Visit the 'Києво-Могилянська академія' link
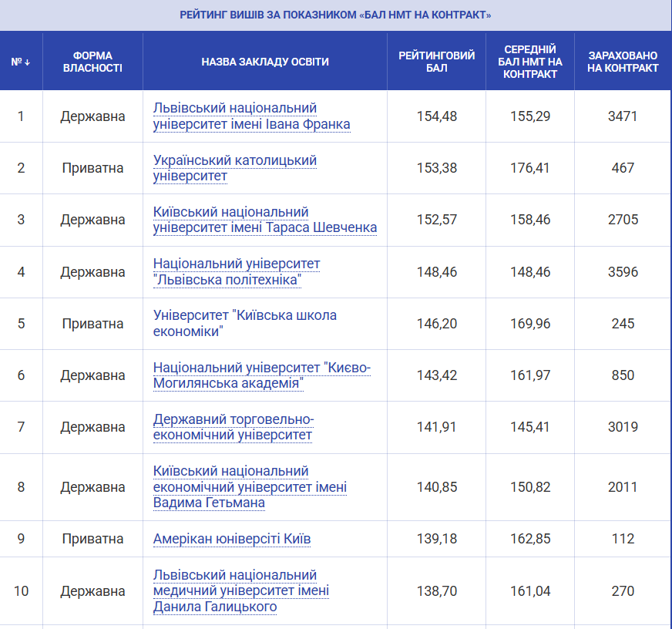The height and width of the screenshot is (629, 672). [261, 375]
